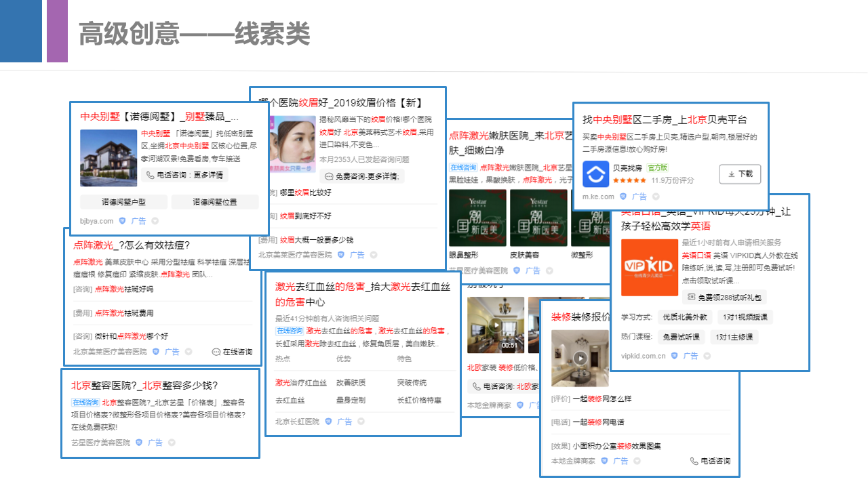
Task: Expand the 广告 dropdown arrow in the 纹眉 ad
Action: click(x=374, y=255)
